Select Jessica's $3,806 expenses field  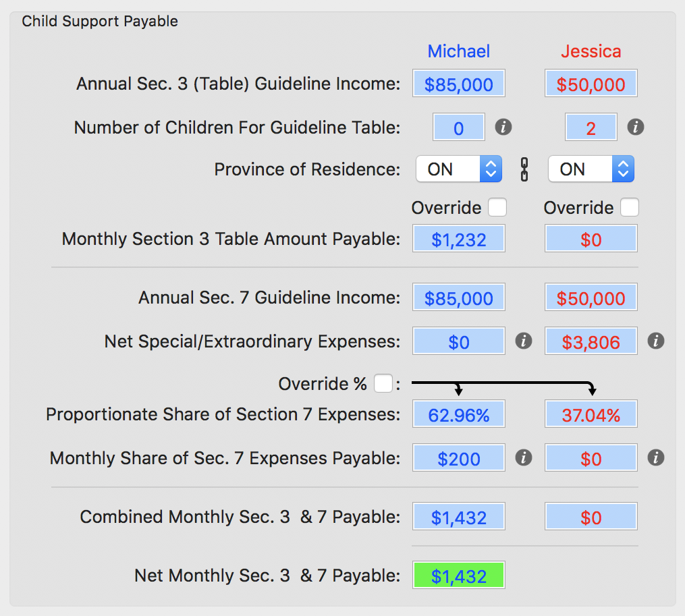click(x=591, y=341)
